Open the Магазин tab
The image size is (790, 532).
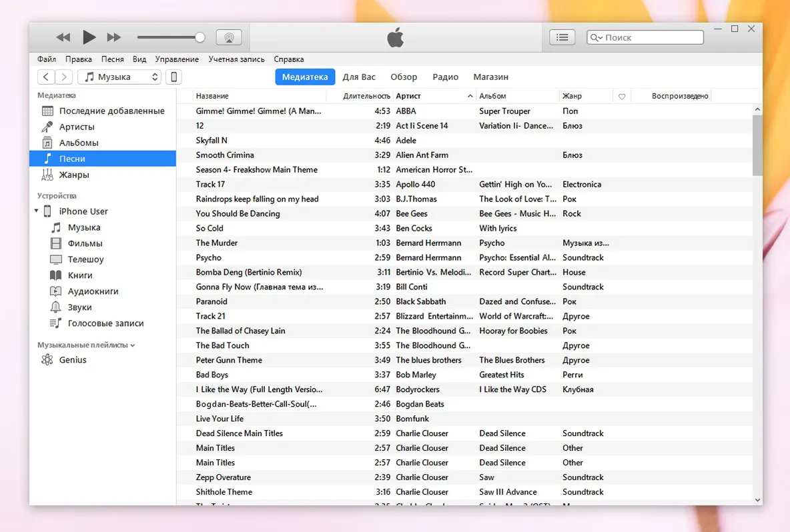[x=490, y=77]
